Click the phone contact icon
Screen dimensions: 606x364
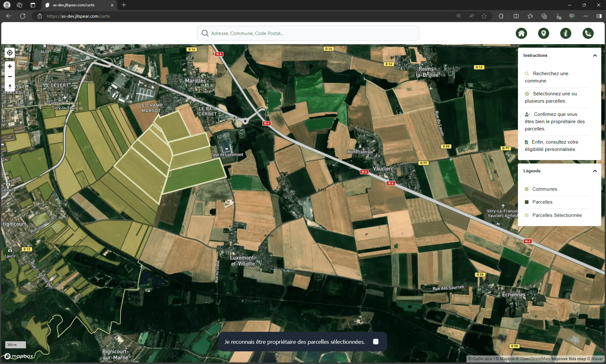point(588,33)
